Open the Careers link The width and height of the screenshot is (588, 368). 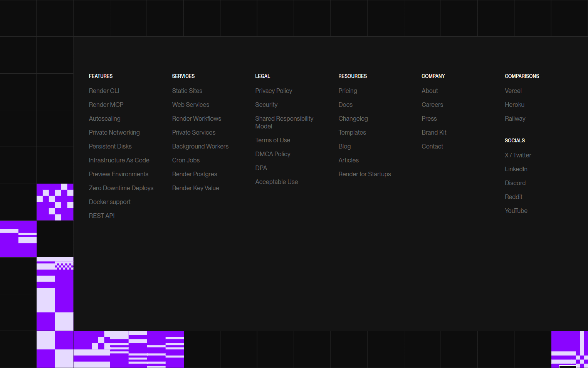point(432,105)
